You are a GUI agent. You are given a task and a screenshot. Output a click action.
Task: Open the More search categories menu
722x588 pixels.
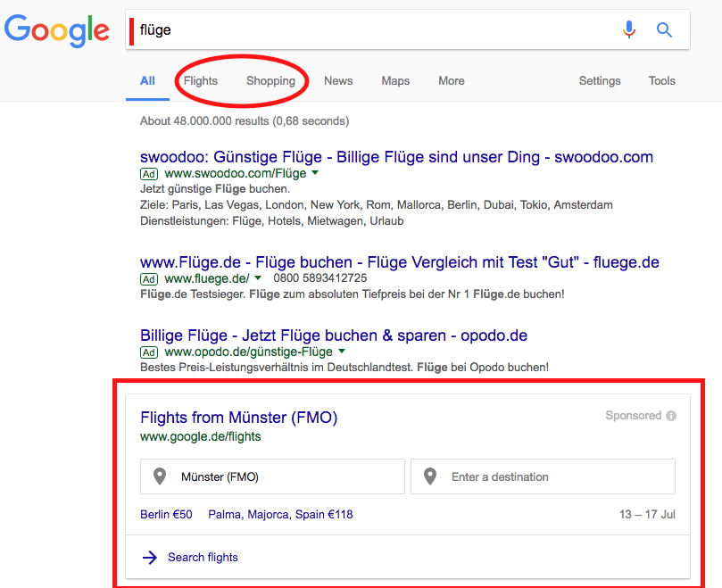point(452,81)
